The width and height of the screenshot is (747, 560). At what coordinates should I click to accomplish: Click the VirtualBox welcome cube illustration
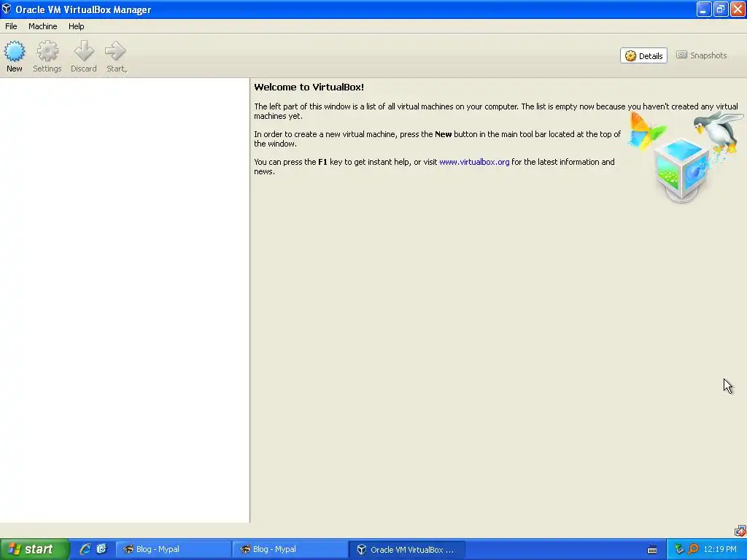[681, 170]
